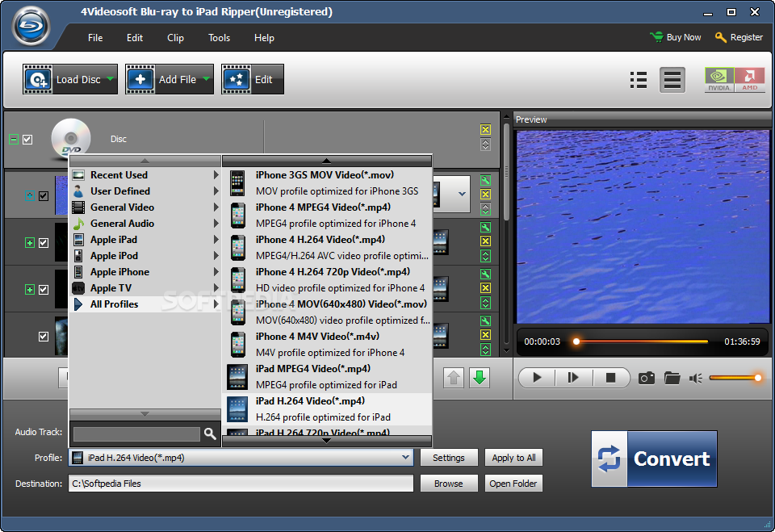
Task: Step to next frame in preview
Action: [573, 379]
